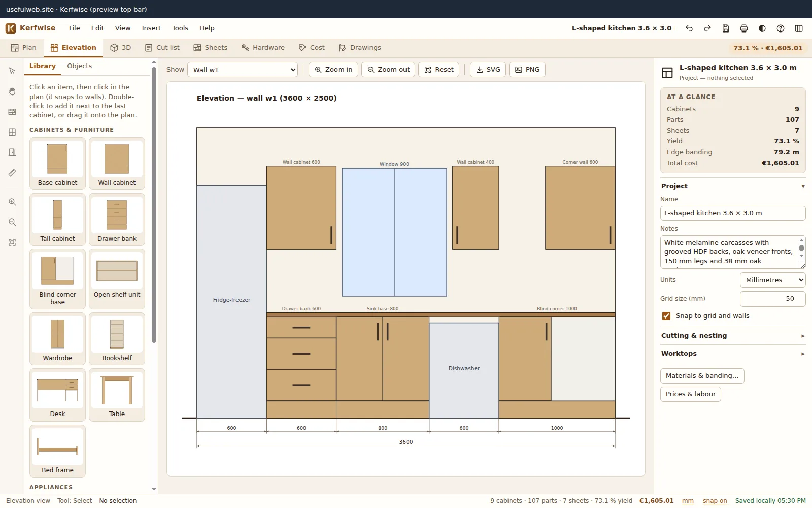Select the door tool icon in left rail
The width and height of the screenshot is (812, 508).
12,152
